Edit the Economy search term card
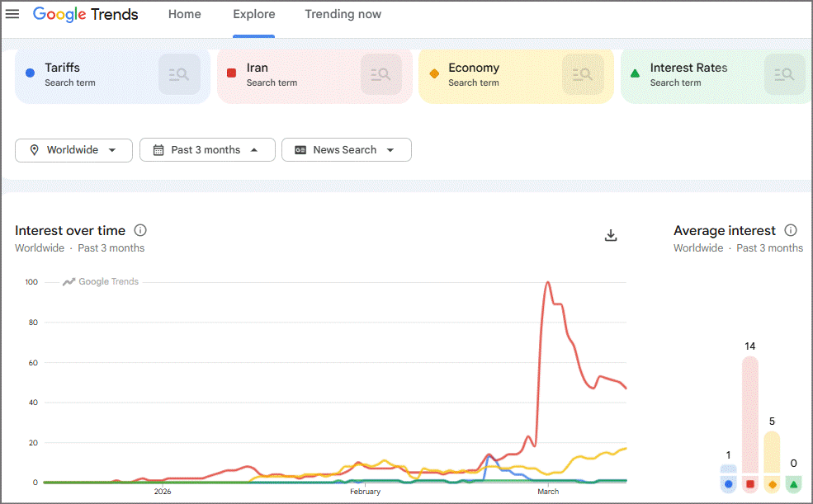 coord(490,74)
